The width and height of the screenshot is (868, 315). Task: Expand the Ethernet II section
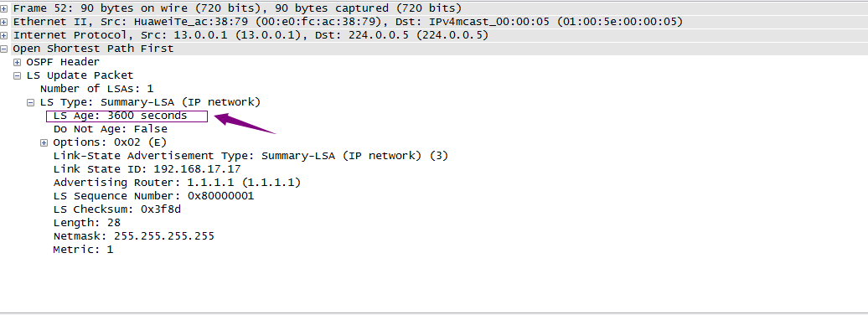[x=4, y=22]
